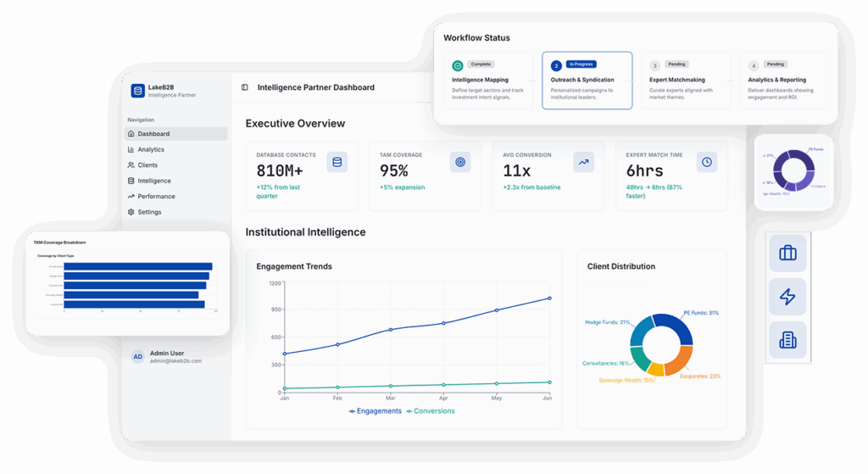Screen dimensions: 868x474
Task: Select the briefcase icon button
Action: point(787,253)
